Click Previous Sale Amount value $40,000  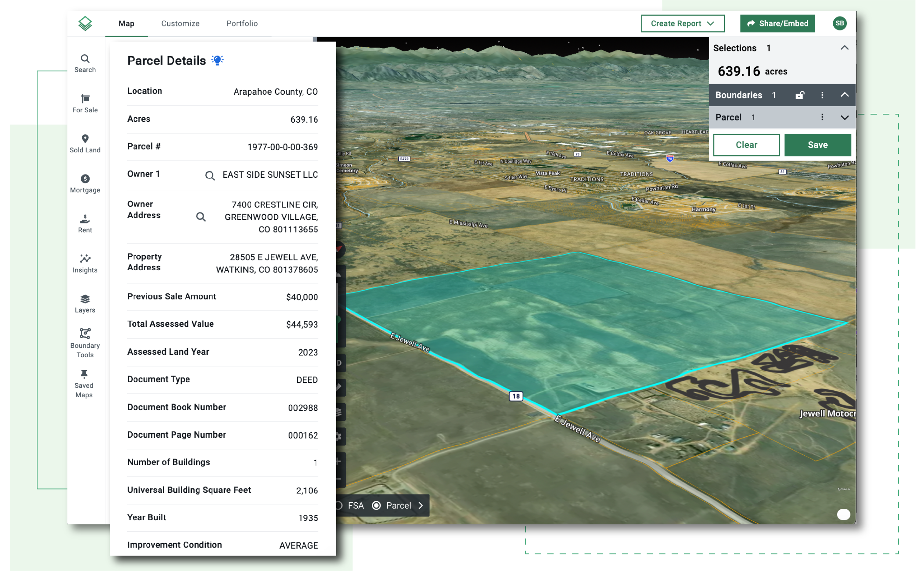click(x=302, y=297)
